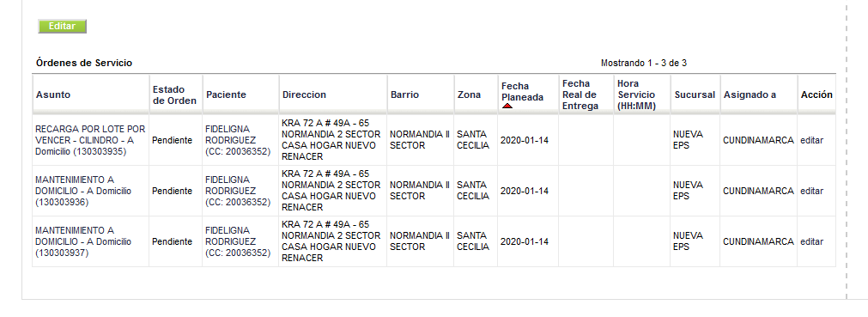Sort by Barrio column header
Image resolution: width=868 pixels, height=317 pixels.
[404, 94]
